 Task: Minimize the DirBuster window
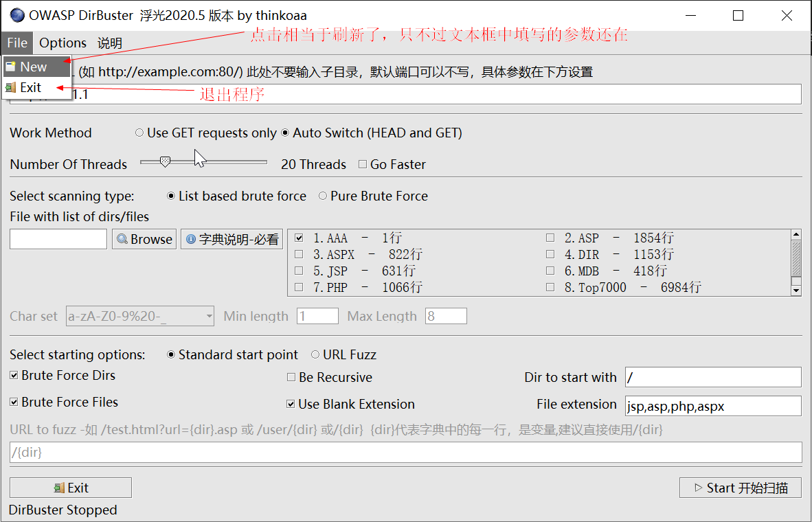(690, 16)
